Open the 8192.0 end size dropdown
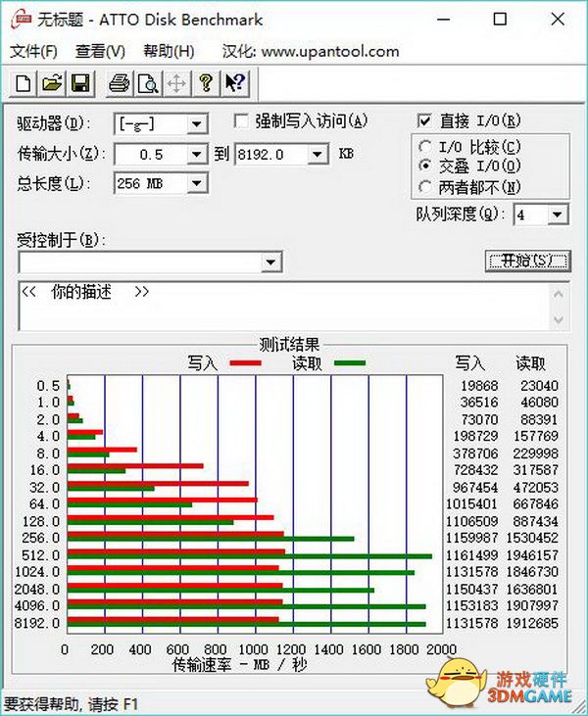This screenshot has width=588, height=716. 318,155
